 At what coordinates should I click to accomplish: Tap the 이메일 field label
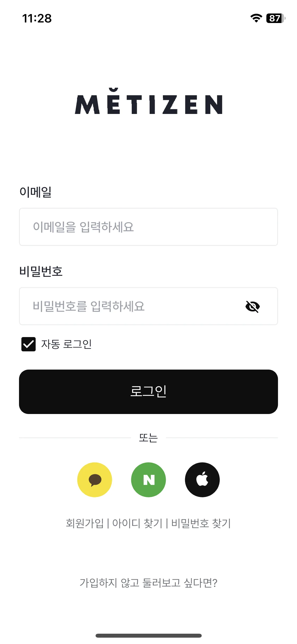point(35,192)
